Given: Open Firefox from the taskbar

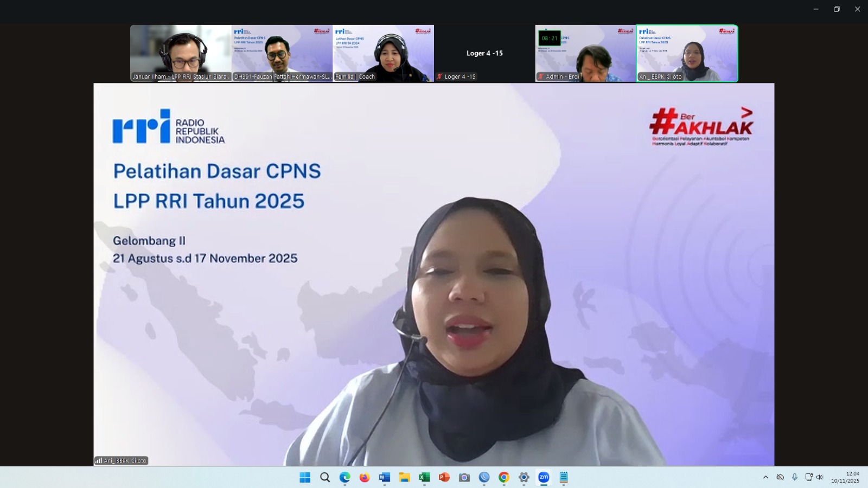Looking at the screenshot, I should click(365, 477).
